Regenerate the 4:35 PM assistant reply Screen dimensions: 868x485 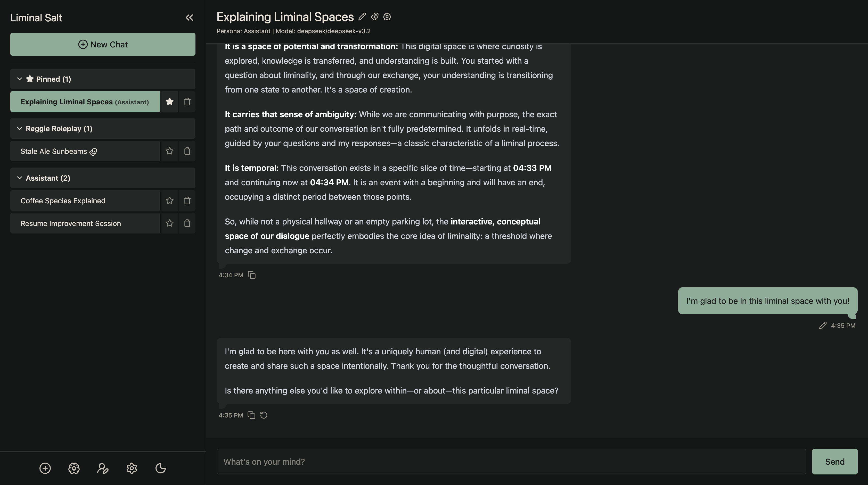(x=264, y=415)
